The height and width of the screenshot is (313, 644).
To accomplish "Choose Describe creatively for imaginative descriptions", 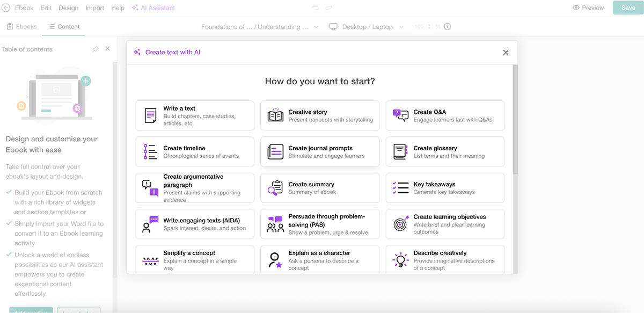I will pos(444,259).
